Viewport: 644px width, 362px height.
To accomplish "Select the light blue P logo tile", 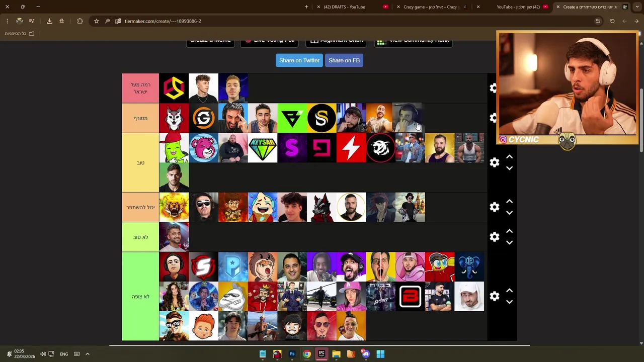I will [x=233, y=266].
